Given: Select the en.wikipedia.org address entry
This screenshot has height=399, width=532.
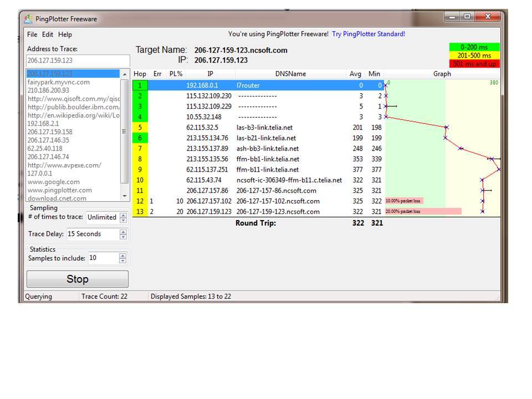Looking at the screenshot, I should [73, 115].
